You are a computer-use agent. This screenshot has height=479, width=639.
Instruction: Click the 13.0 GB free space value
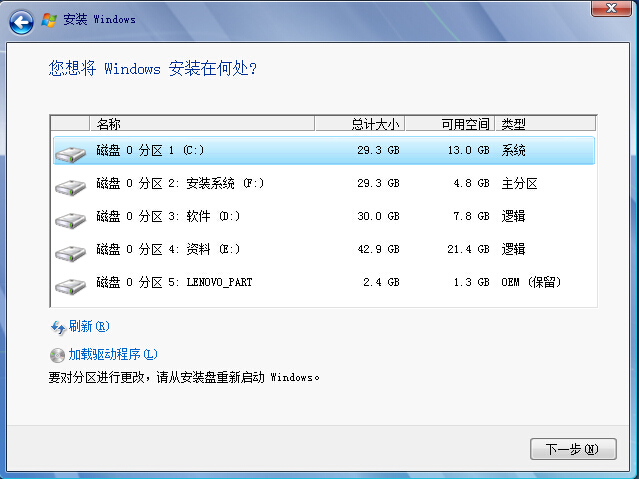[x=468, y=150]
